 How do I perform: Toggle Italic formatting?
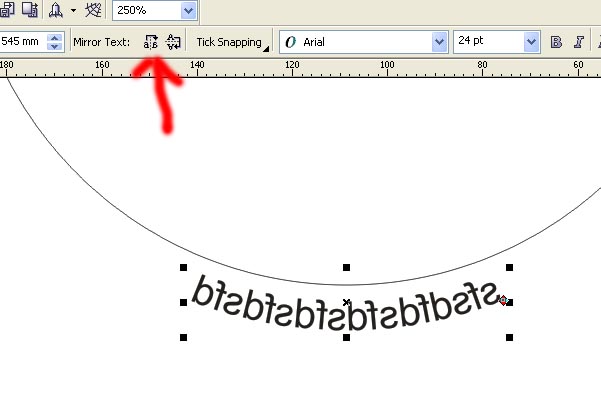pyautogui.click(x=579, y=42)
